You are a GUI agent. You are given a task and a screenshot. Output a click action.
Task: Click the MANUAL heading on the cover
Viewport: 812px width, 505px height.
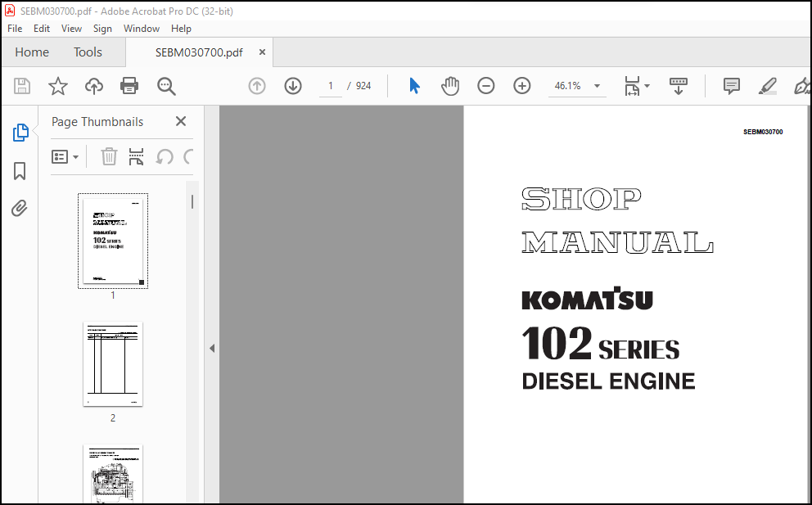coord(617,242)
